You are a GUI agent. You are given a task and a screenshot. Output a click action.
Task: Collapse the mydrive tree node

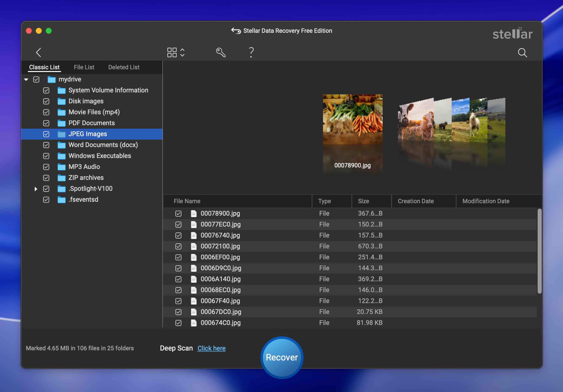click(x=26, y=79)
